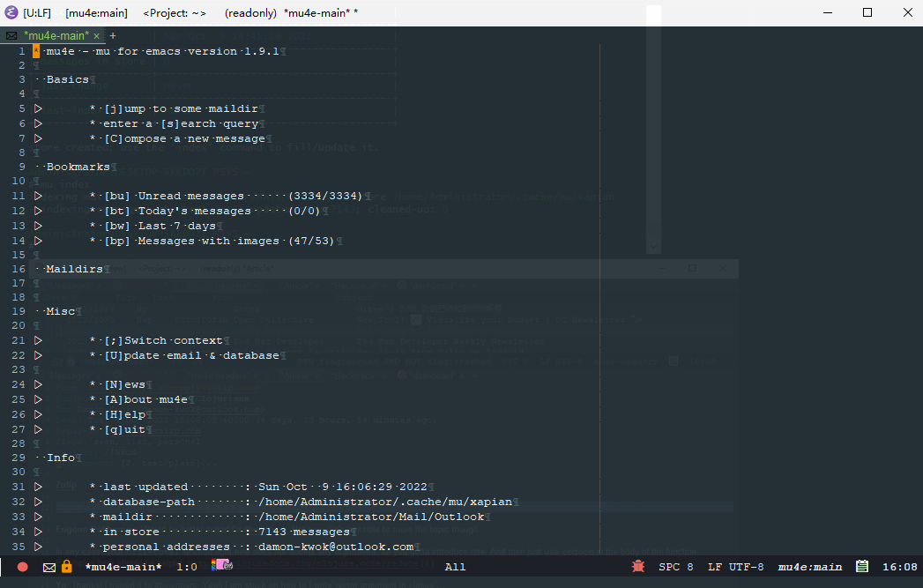This screenshot has height=588, width=923.
Task: Click the Maildirs section heading
Action: [x=75, y=269]
